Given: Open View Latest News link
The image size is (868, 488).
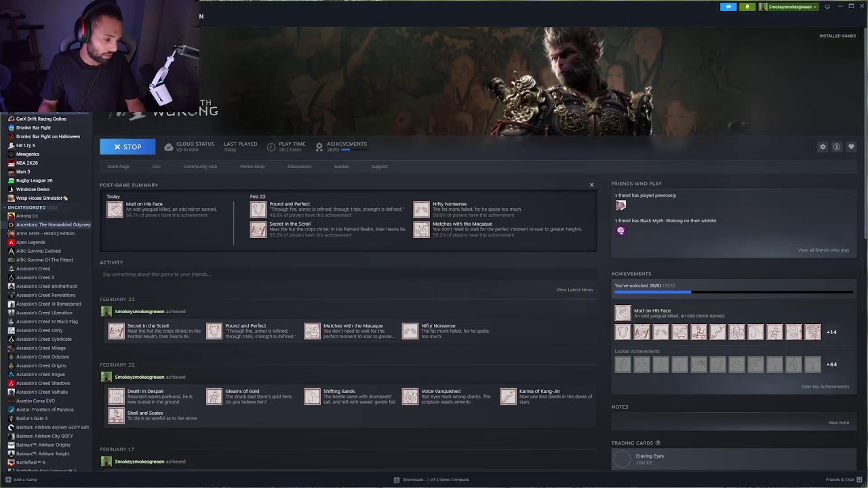Looking at the screenshot, I should [574, 289].
